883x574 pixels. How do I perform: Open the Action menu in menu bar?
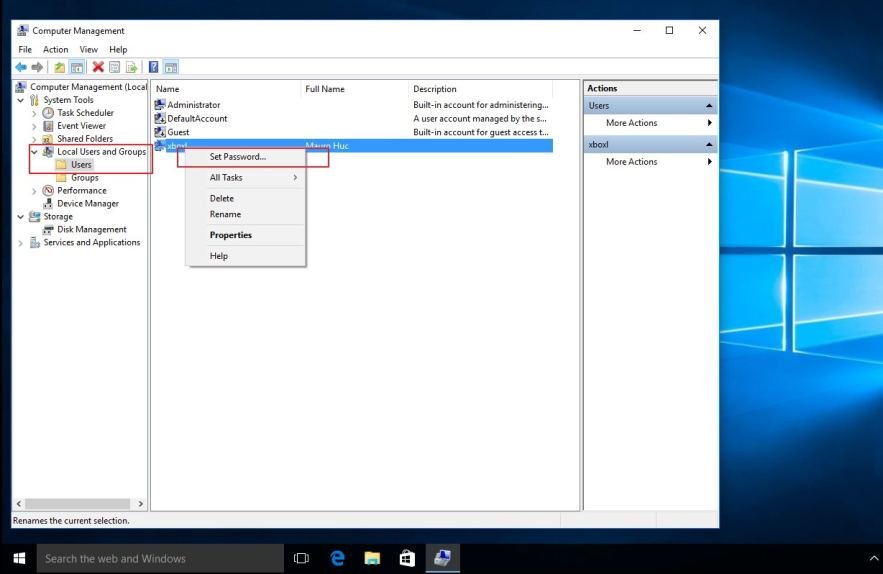[x=56, y=50]
